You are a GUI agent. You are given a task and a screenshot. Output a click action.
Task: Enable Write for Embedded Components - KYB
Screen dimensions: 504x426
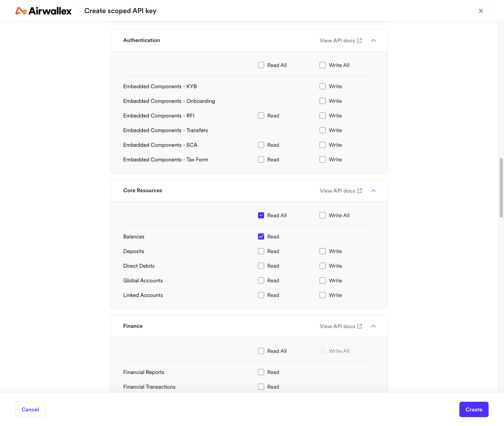point(323,86)
